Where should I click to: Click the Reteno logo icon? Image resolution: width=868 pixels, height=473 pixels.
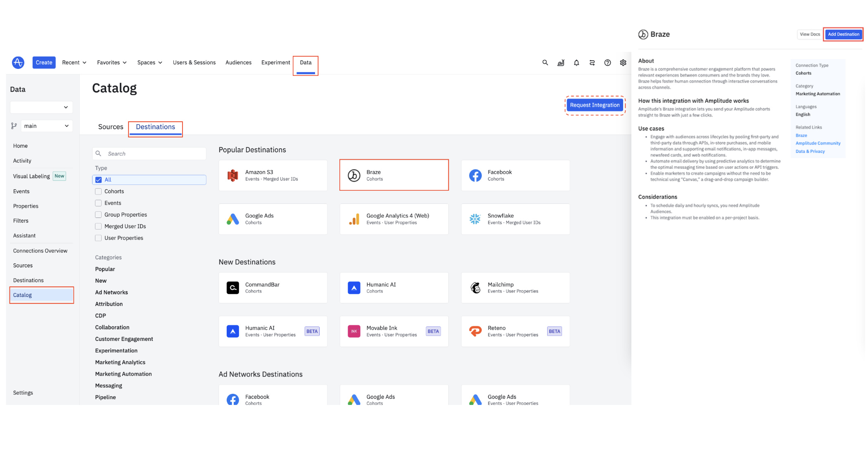pyautogui.click(x=475, y=331)
